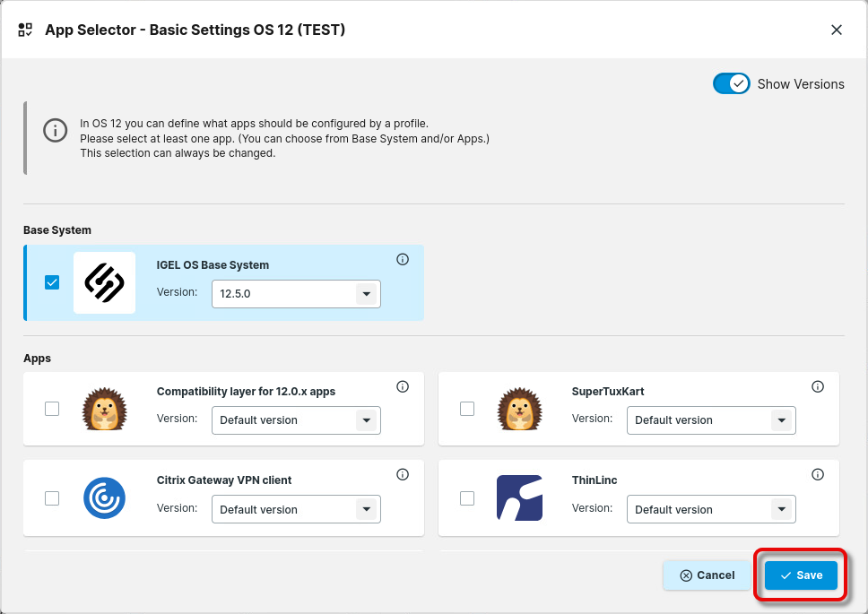This screenshot has width=868, height=614.
Task: Check the SuperTuxKart checkbox
Action: click(467, 409)
